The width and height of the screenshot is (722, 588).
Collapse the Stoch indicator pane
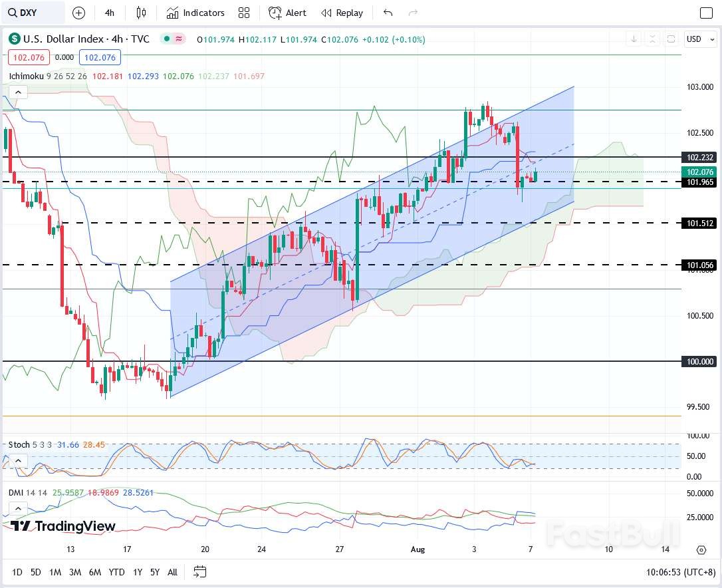click(x=18, y=459)
